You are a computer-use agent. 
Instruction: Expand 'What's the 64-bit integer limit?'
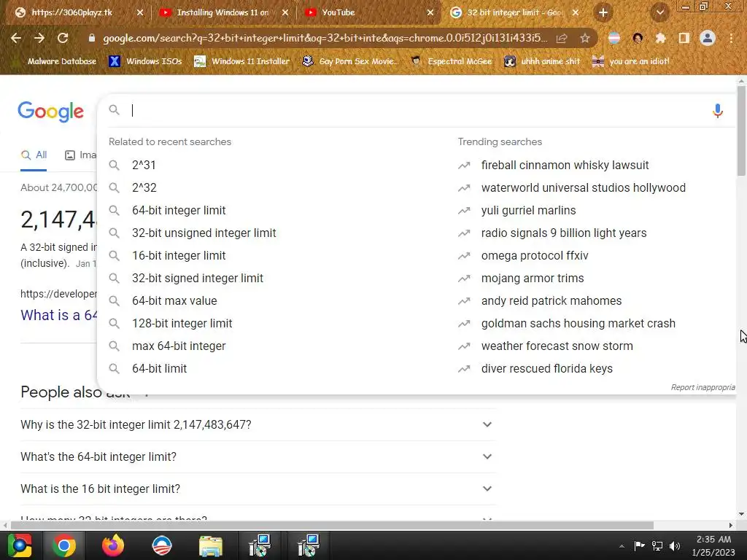[x=258, y=456]
